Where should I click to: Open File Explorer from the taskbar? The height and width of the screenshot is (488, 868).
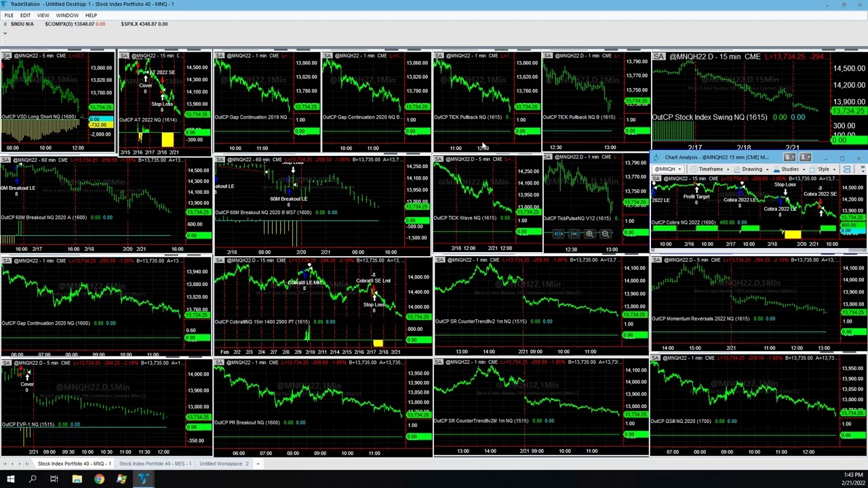[x=77, y=479]
